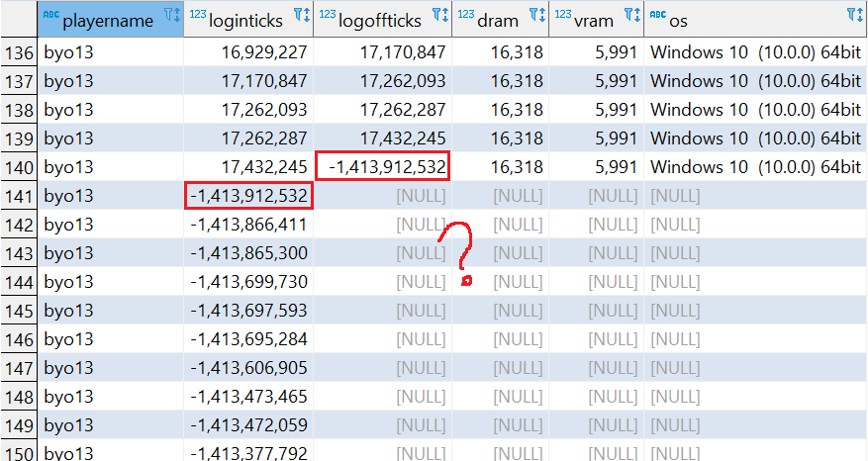This screenshot has height=461, width=868.
Task: Click the filter/sort icon on dram column
Action: pos(537,15)
